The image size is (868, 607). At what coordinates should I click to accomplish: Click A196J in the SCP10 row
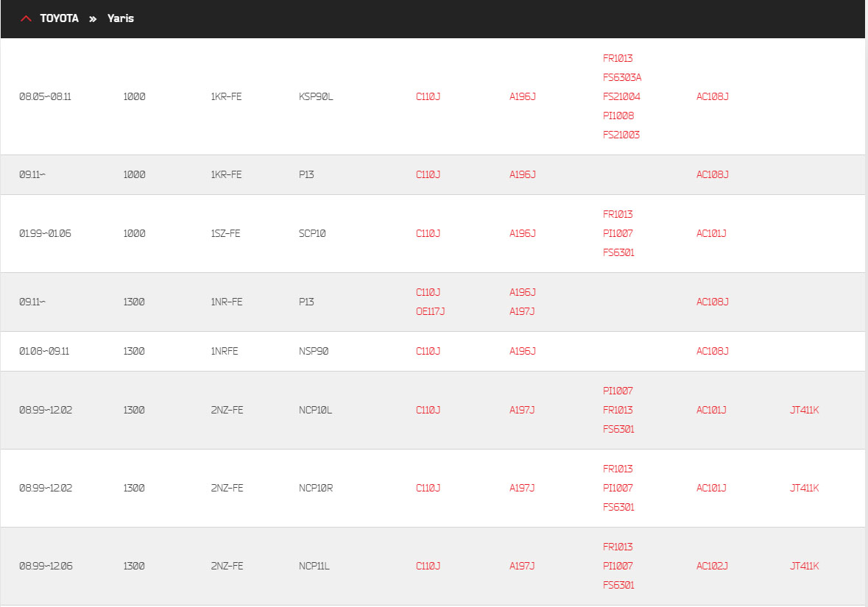(523, 233)
